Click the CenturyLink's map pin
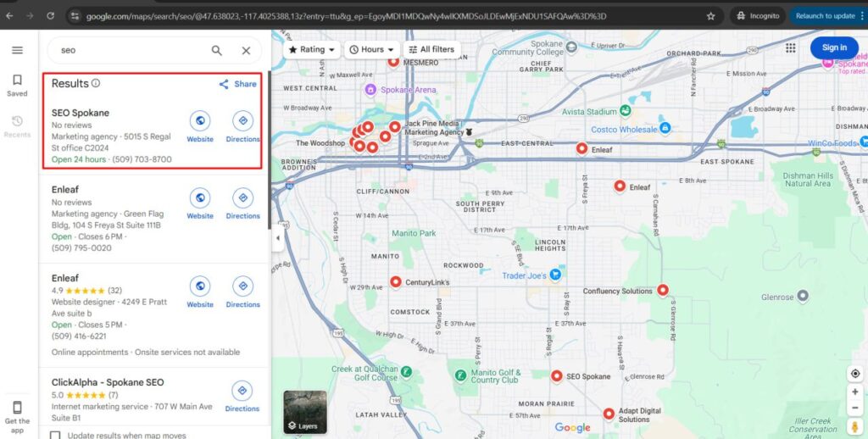Viewport: 868px width, 439px height. coord(395,281)
